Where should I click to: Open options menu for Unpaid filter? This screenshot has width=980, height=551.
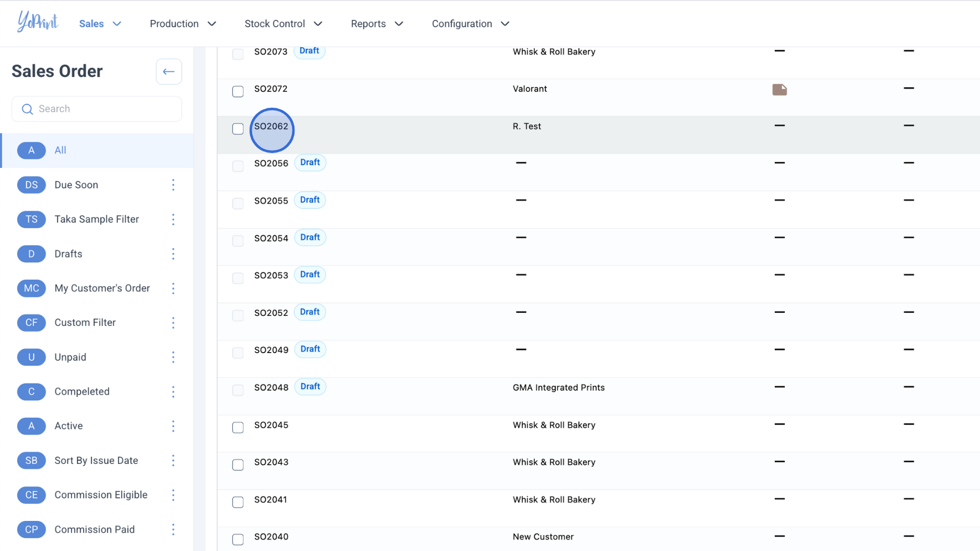pos(173,357)
